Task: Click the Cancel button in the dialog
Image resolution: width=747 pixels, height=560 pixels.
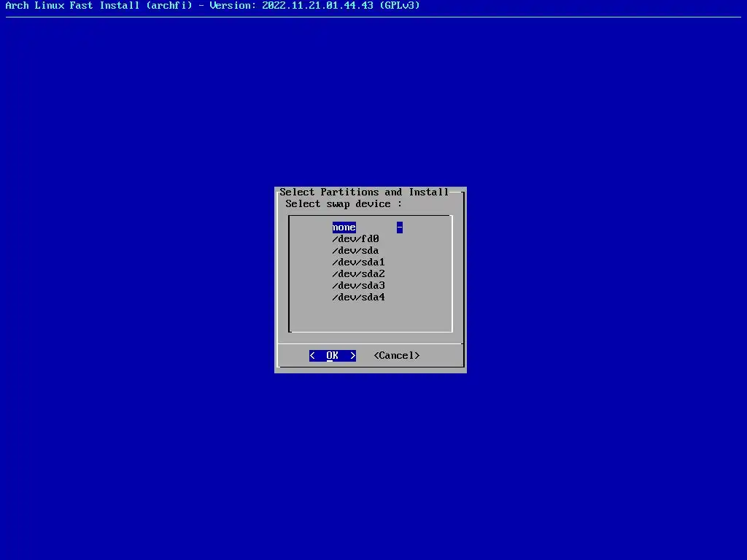Action: 397,356
